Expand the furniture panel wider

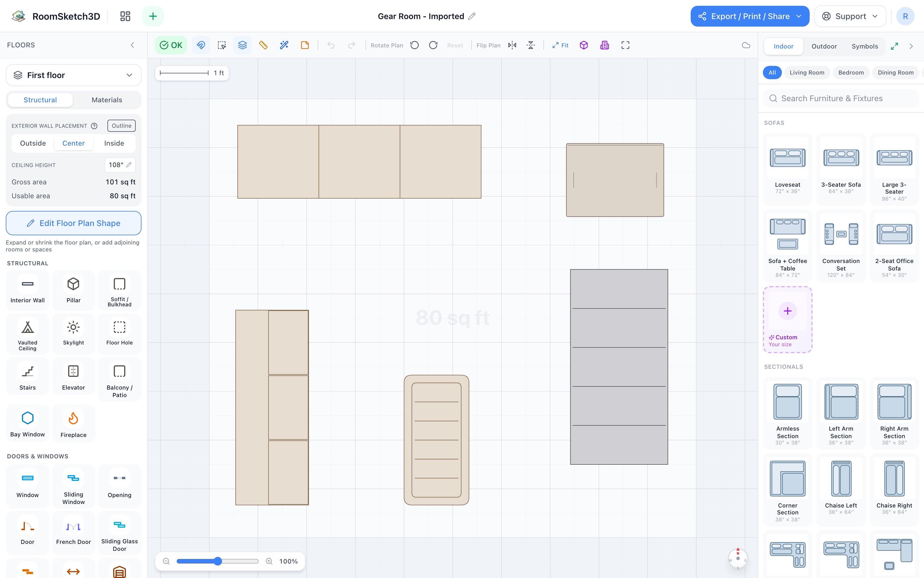(x=894, y=46)
